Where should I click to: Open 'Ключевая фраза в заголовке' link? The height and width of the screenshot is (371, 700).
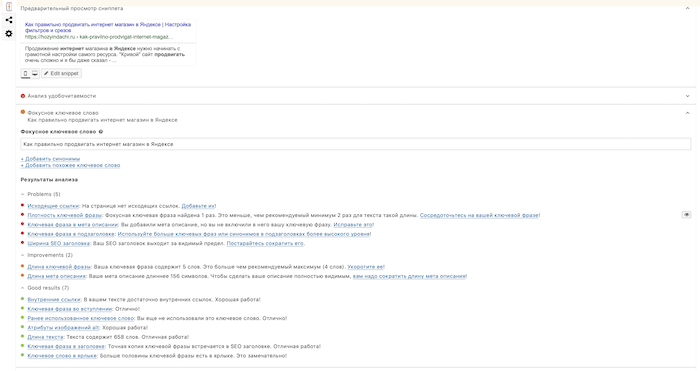66,346
